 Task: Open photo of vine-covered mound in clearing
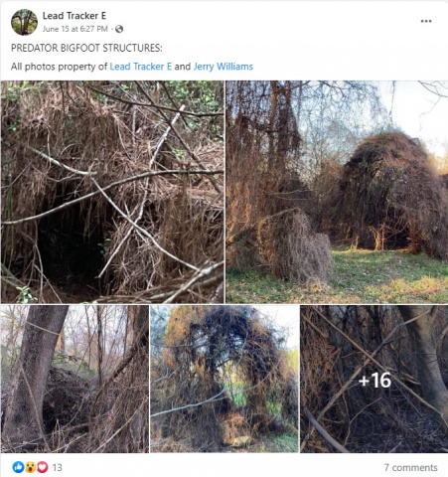[x=337, y=192]
